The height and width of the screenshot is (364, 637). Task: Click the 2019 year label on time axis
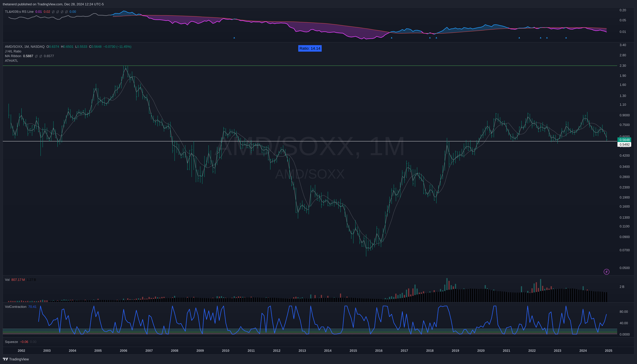pyautogui.click(x=455, y=351)
